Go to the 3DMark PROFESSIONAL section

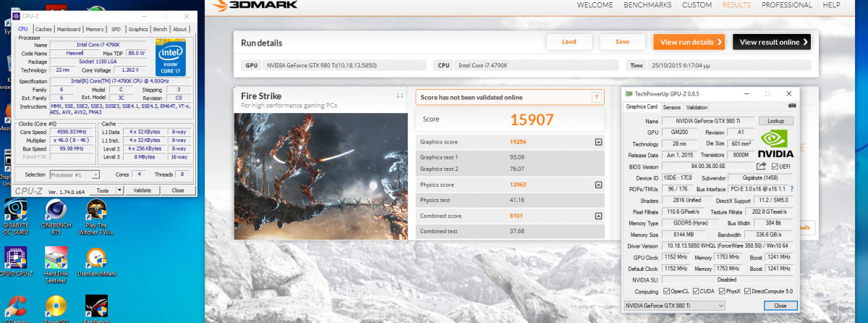pos(786,5)
